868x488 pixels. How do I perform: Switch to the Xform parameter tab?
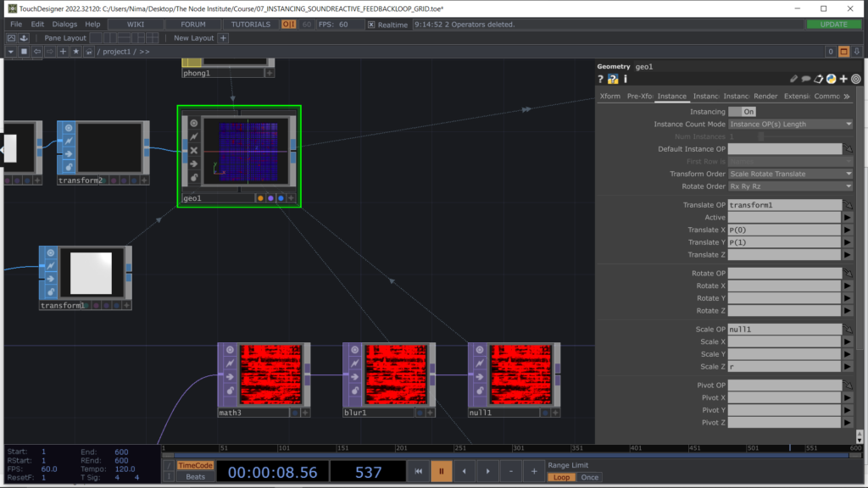(x=610, y=97)
